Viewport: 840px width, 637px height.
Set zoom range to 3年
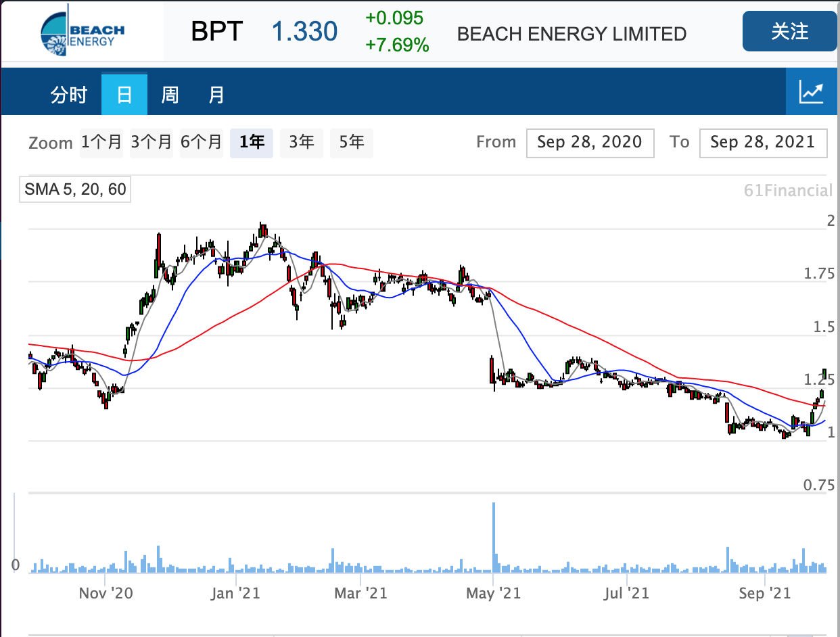[302, 143]
